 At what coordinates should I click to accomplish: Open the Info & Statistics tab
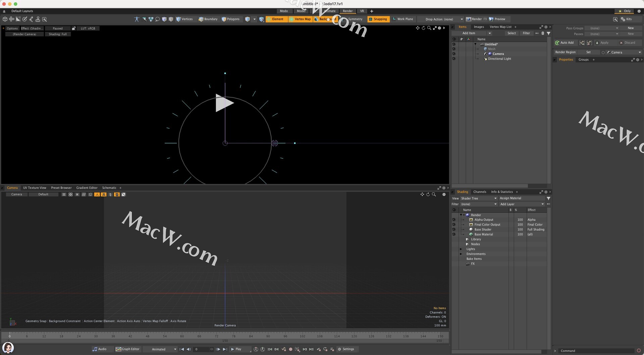click(x=502, y=192)
